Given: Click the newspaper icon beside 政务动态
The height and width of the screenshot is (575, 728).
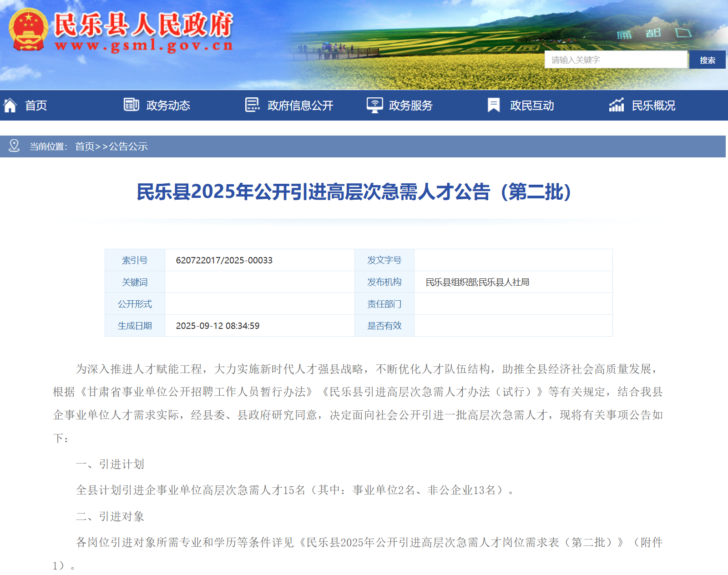Looking at the screenshot, I should click(131, 105).
